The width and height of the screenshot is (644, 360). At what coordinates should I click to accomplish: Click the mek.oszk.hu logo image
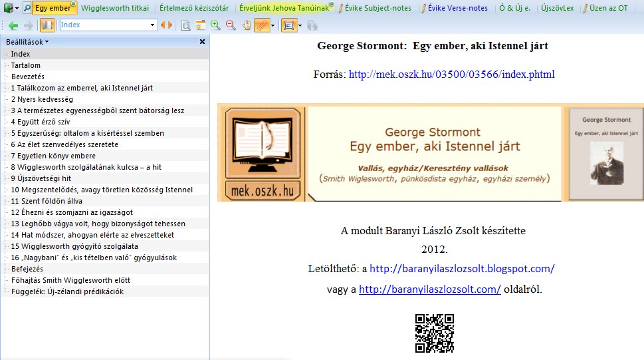pyautogui.click(x=263, y=154)
